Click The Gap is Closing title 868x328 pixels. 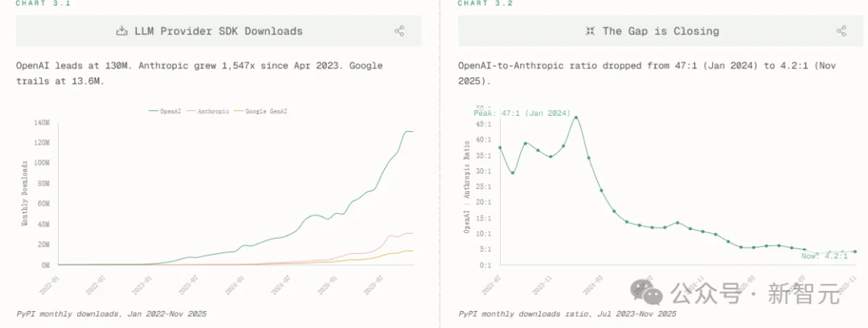pyautogui.click(x=661, y=31)
